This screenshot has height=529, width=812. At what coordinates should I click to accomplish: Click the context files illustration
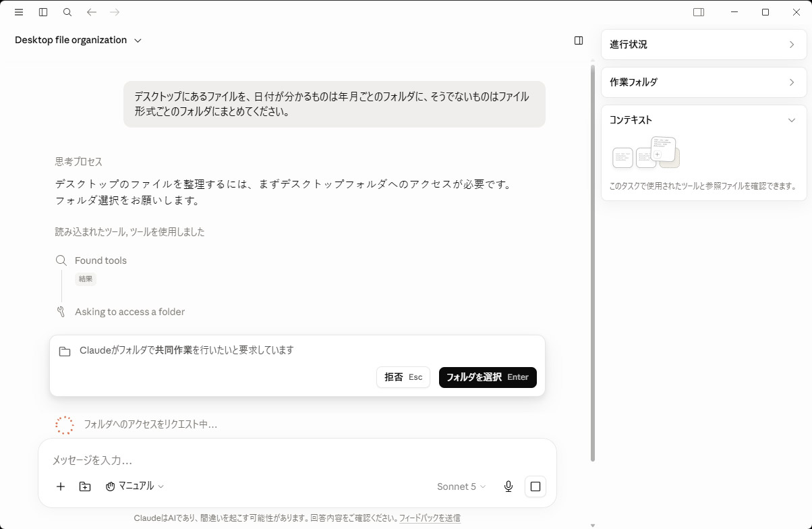click(x=646, y=153)
